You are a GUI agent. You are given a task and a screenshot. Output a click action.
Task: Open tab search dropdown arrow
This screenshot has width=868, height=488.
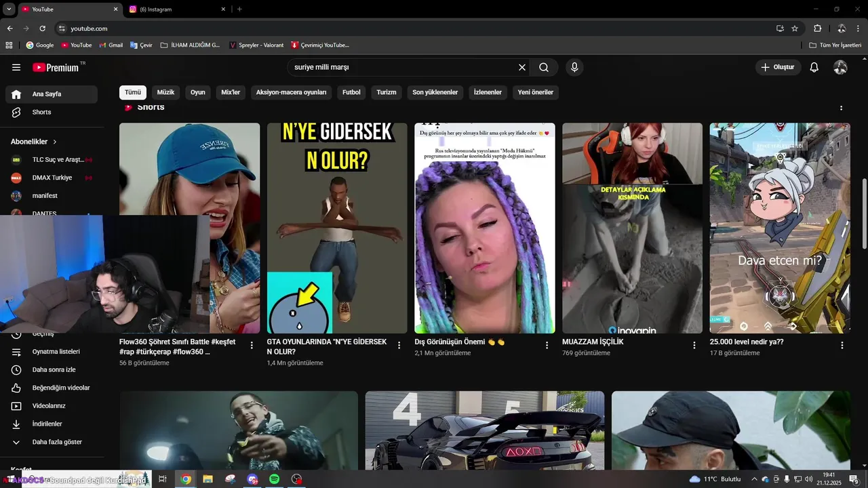(x=9, y=9)
